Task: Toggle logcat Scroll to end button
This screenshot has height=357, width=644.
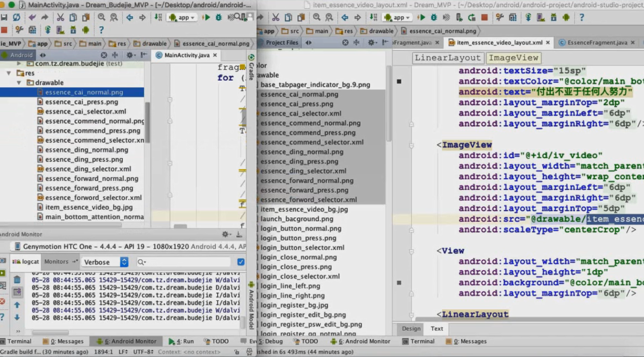Action: coord(17,292)
